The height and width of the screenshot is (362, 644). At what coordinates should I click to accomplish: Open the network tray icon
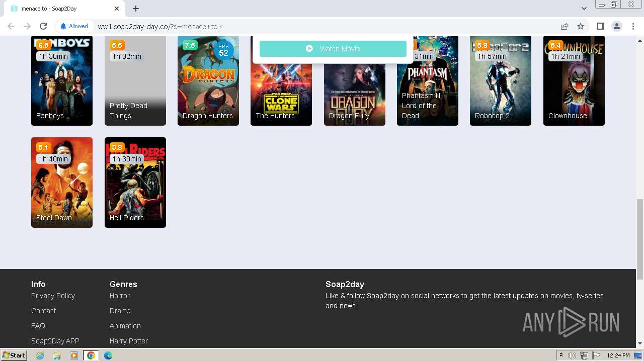click(584, 355)
